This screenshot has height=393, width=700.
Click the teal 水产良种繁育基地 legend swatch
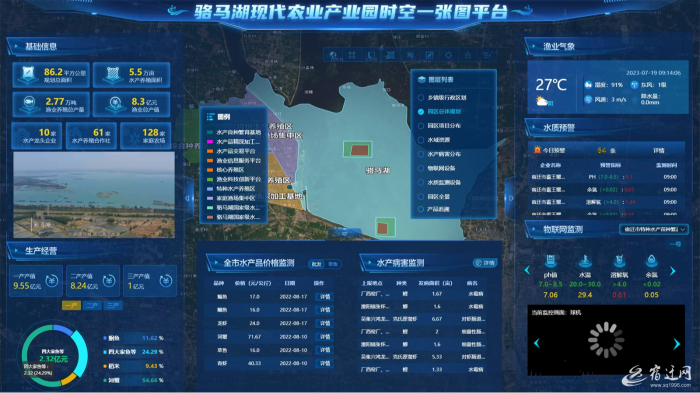[210, 132]
